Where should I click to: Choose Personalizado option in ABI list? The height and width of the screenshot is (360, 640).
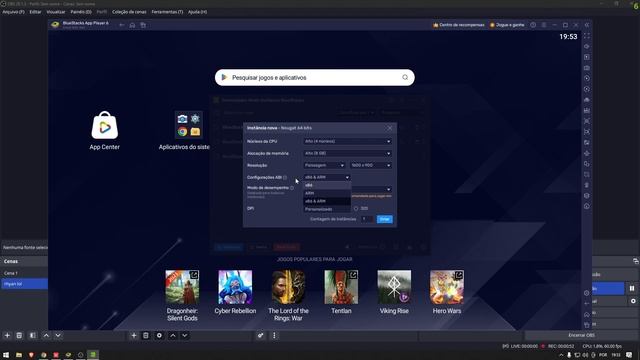pos(327,209)
